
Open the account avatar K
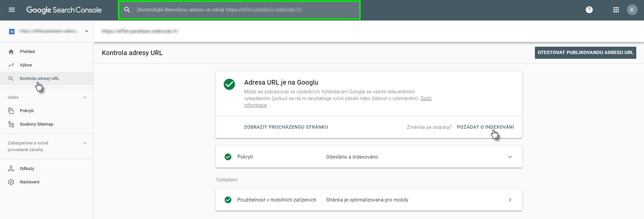tap(632, 10)
